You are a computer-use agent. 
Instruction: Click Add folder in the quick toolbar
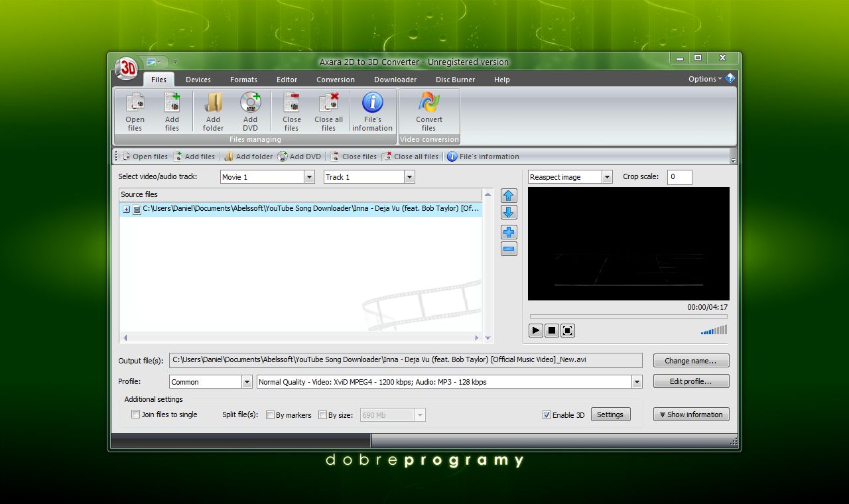(249, 157)
